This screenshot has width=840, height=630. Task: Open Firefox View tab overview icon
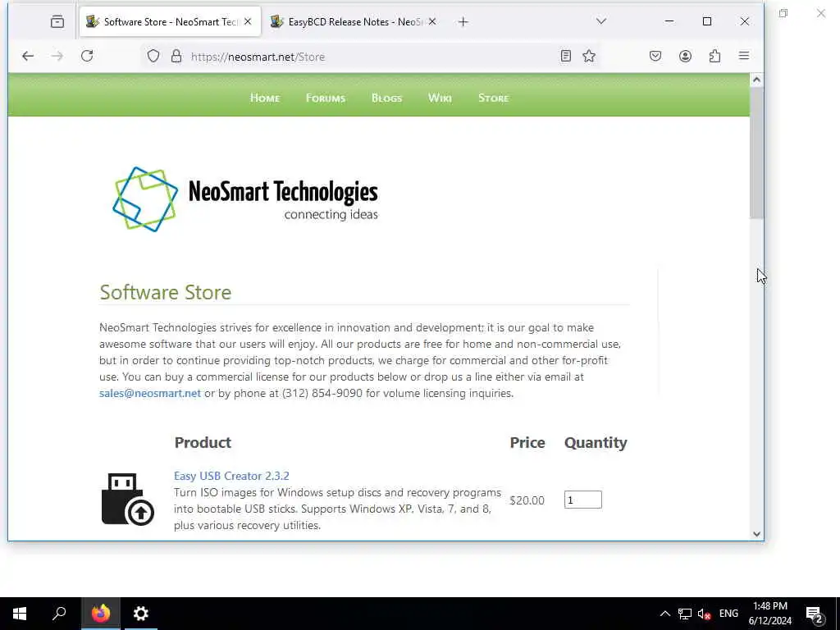[57, 22]
